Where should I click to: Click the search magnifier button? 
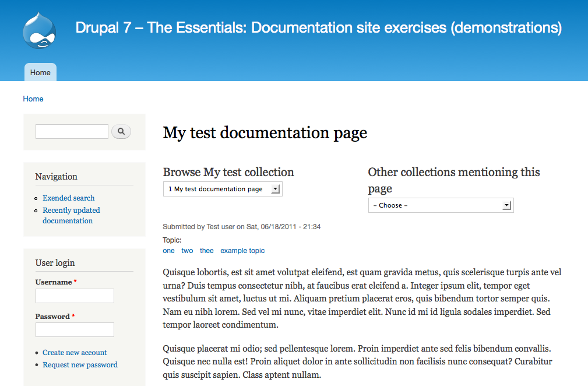(121, 132)
